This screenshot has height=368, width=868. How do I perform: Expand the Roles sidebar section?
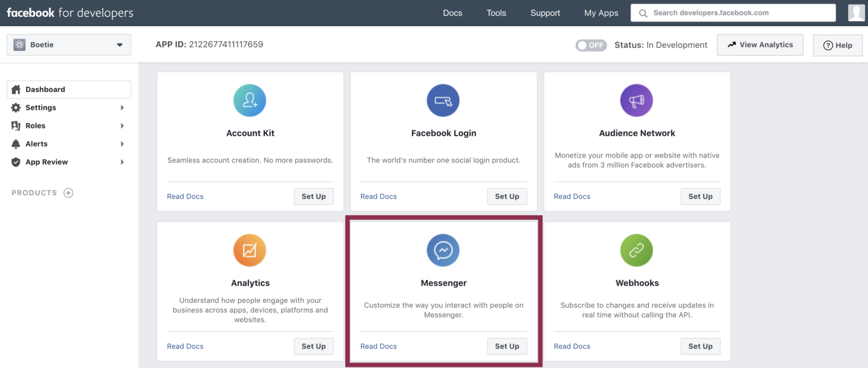point(69,125)
